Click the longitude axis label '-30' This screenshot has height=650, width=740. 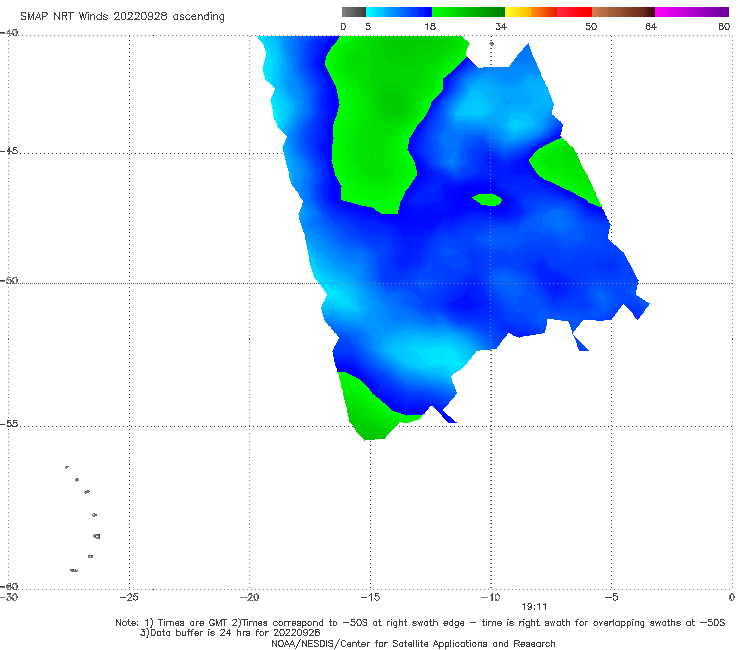[x=8, y=597]
